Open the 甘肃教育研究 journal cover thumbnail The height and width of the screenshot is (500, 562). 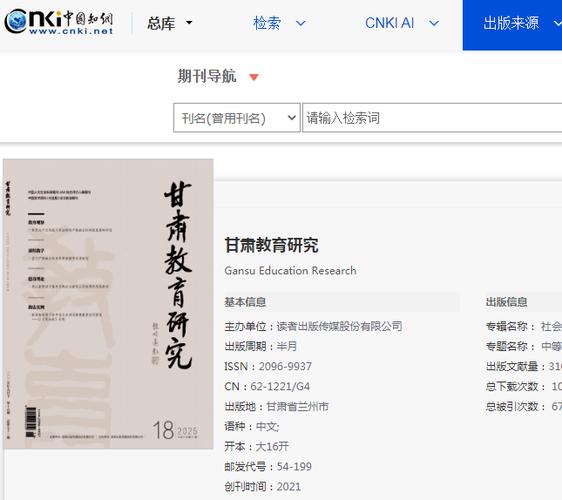pos(108,304)
